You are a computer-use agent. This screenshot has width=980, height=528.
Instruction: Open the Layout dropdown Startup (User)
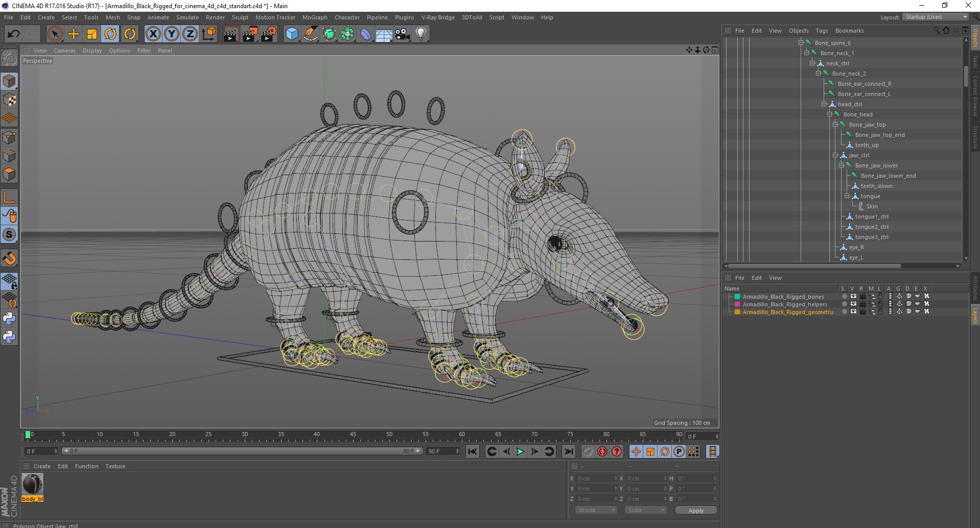click(936, 17)
